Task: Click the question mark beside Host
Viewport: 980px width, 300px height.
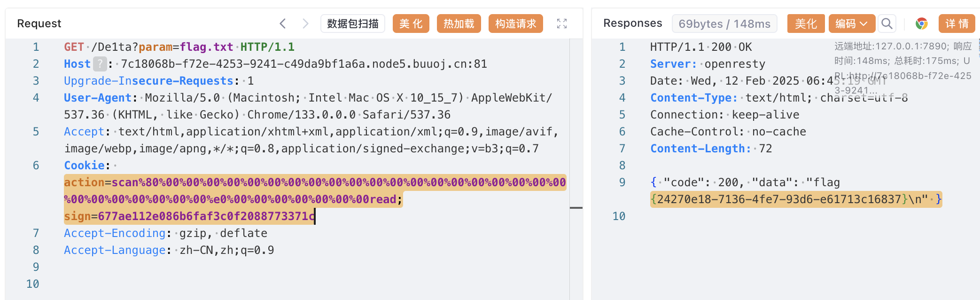Action: pyautogui.click(x=100, y=64)
